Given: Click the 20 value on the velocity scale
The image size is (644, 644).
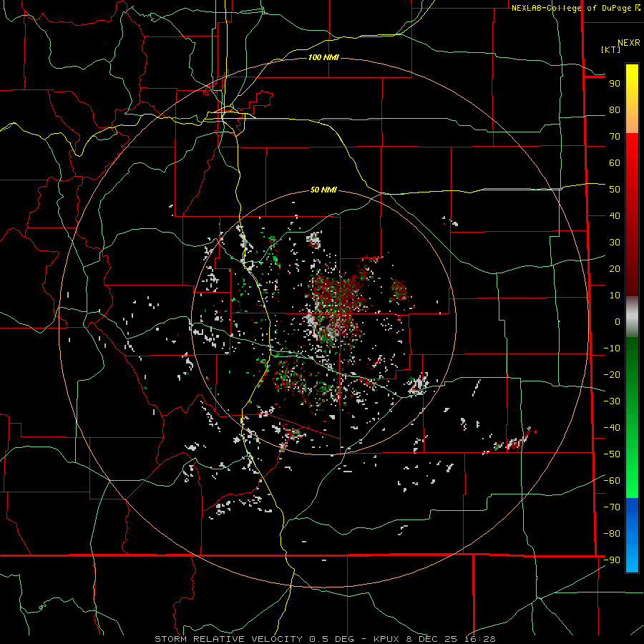Looking at the screenshot, I should [x=615, y=269].
